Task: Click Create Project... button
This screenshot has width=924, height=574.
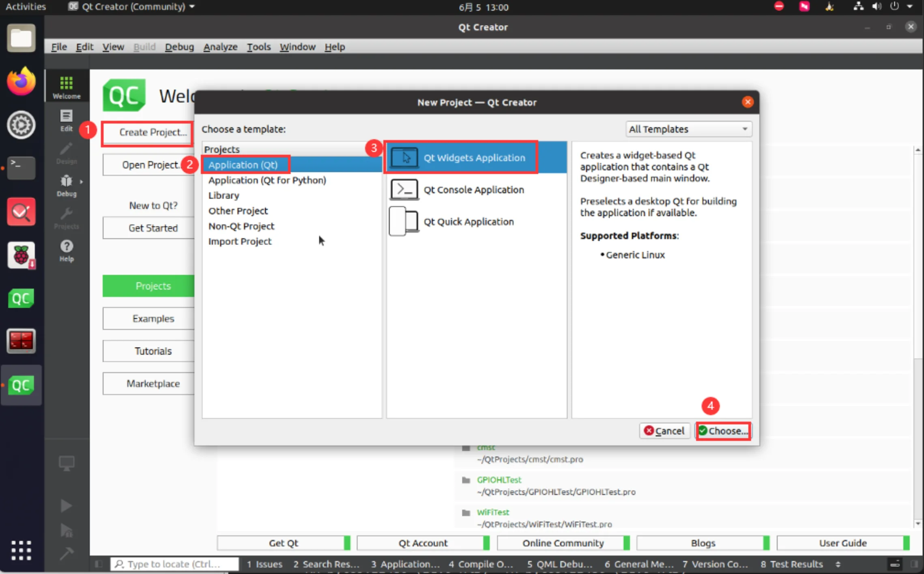Action: pos(148,132)
